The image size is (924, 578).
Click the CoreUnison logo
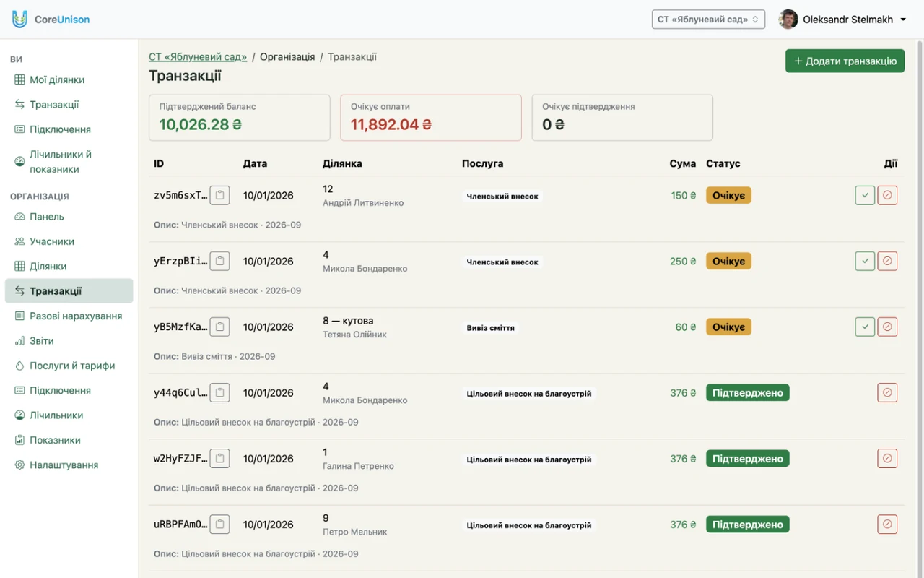(51, 20)
